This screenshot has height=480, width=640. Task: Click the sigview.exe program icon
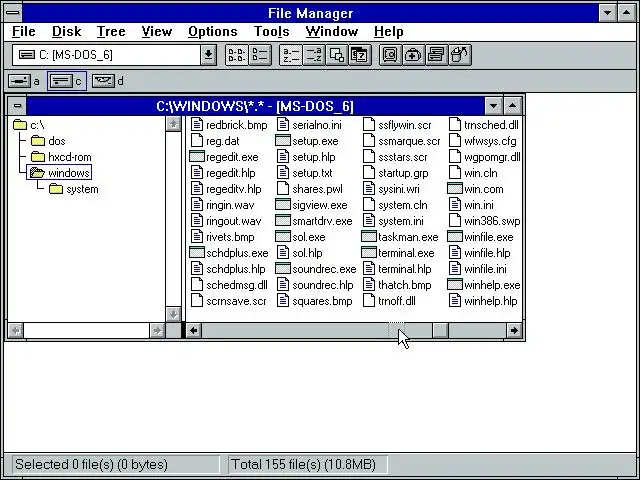pos(282,204)
